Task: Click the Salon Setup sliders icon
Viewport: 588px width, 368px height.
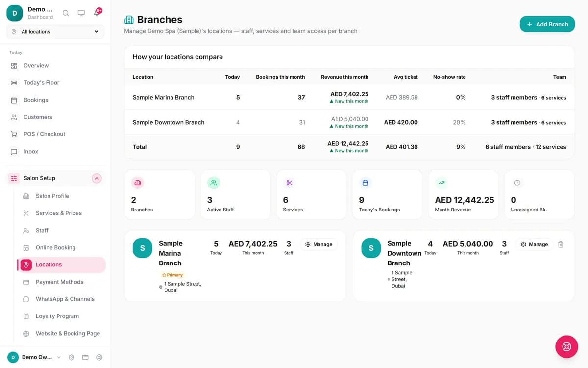Action: [14, 178]
